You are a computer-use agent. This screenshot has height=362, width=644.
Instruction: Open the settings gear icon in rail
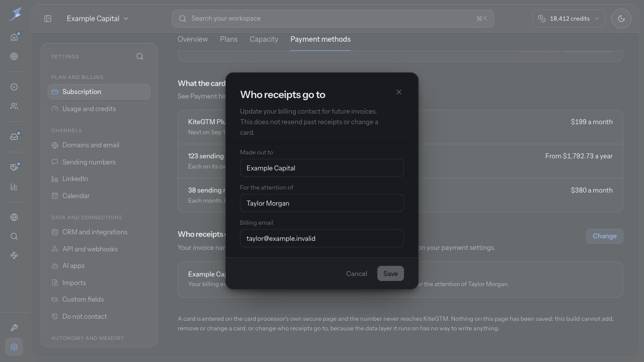point(14,347)
